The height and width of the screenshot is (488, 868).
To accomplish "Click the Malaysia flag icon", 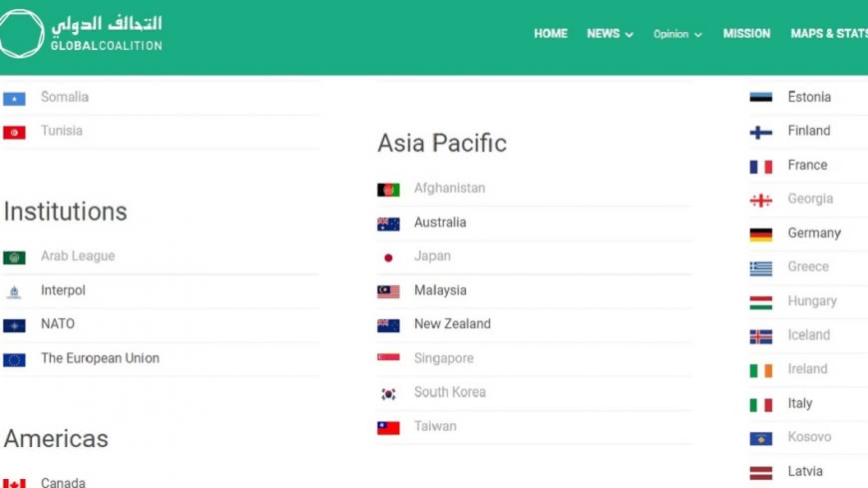I will point(389,292).
